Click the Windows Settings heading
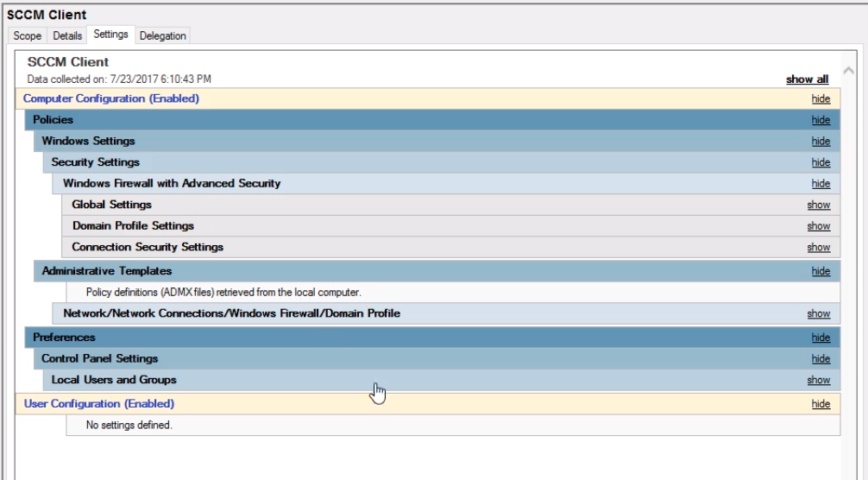The height and width of the screenshot is (480, 868). (88, 142)
